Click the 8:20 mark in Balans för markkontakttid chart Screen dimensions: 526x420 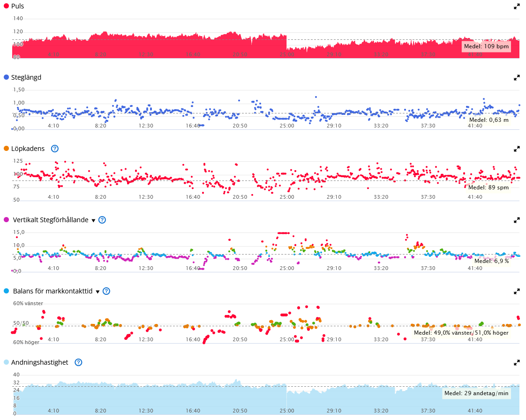click(100, 339)
